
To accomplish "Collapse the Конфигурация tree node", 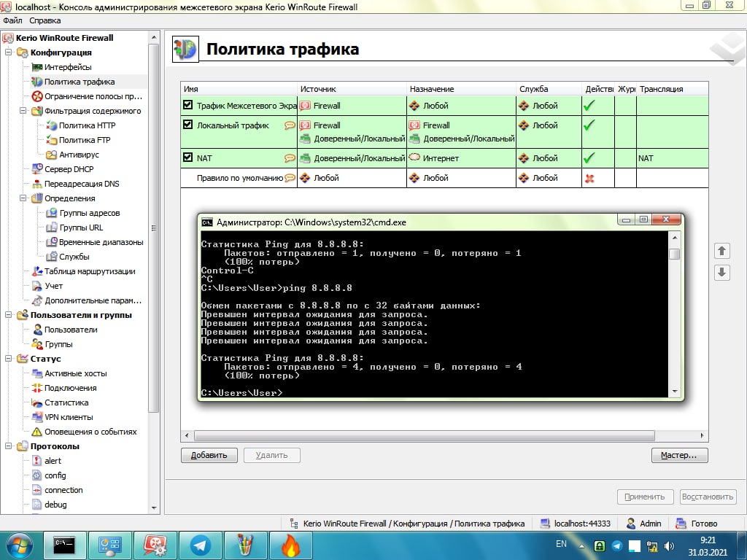I will (8, 52).
